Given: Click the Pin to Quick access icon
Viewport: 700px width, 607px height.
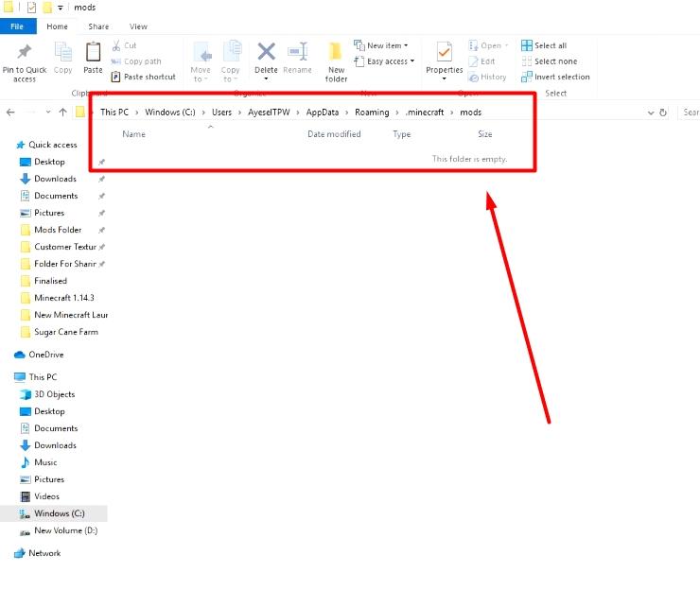Looking at the screenshot, I should [24, 52].
